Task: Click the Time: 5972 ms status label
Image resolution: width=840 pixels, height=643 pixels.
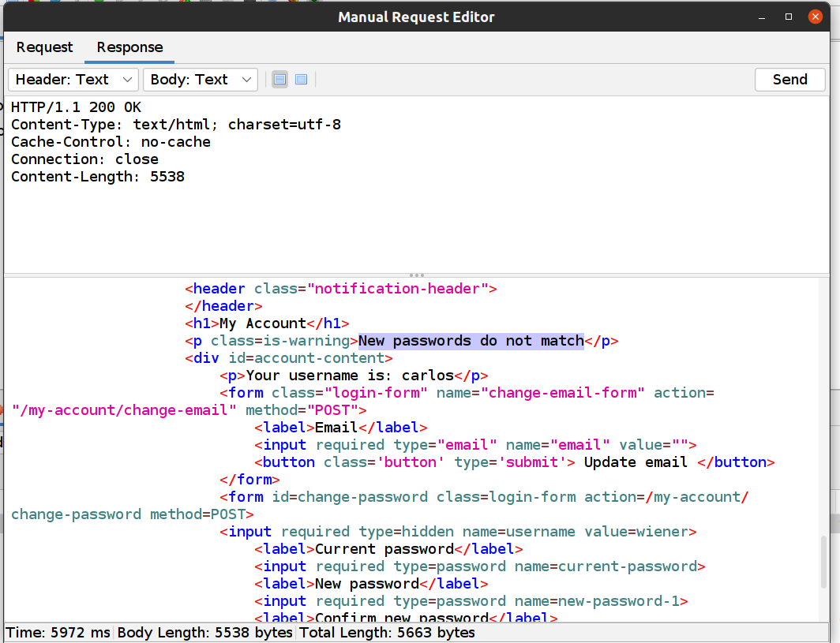Action: pyautogui.click(x=58, y=633)
